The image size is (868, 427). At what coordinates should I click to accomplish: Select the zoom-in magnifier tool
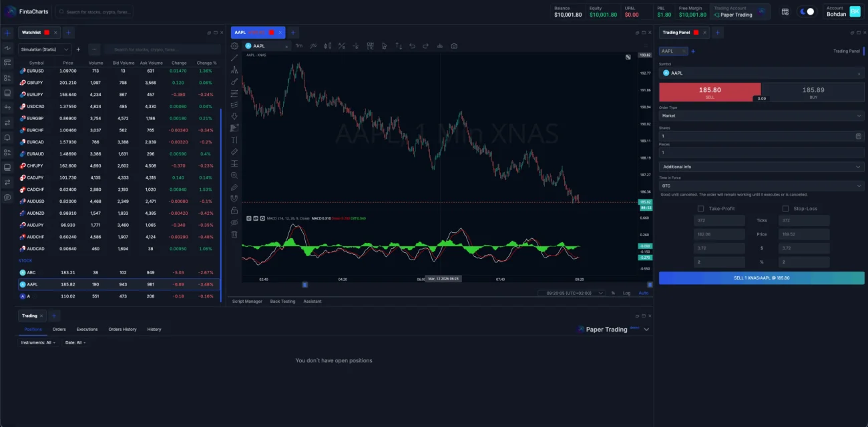pos(234,175)
